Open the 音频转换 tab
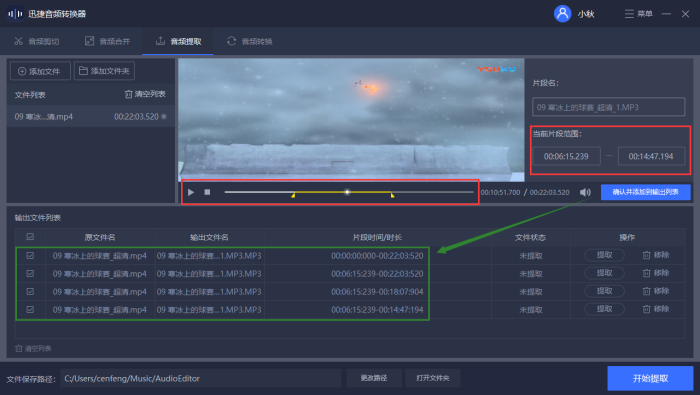700x395 pixels. tap(250, 42)
